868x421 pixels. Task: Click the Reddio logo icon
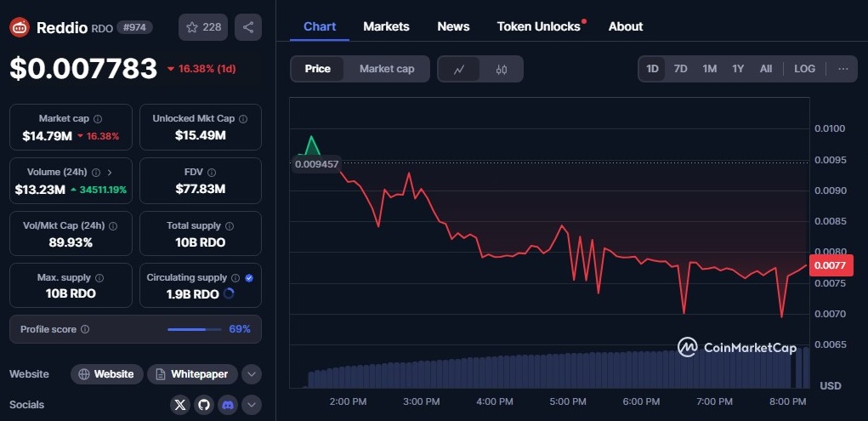[20, 27]
